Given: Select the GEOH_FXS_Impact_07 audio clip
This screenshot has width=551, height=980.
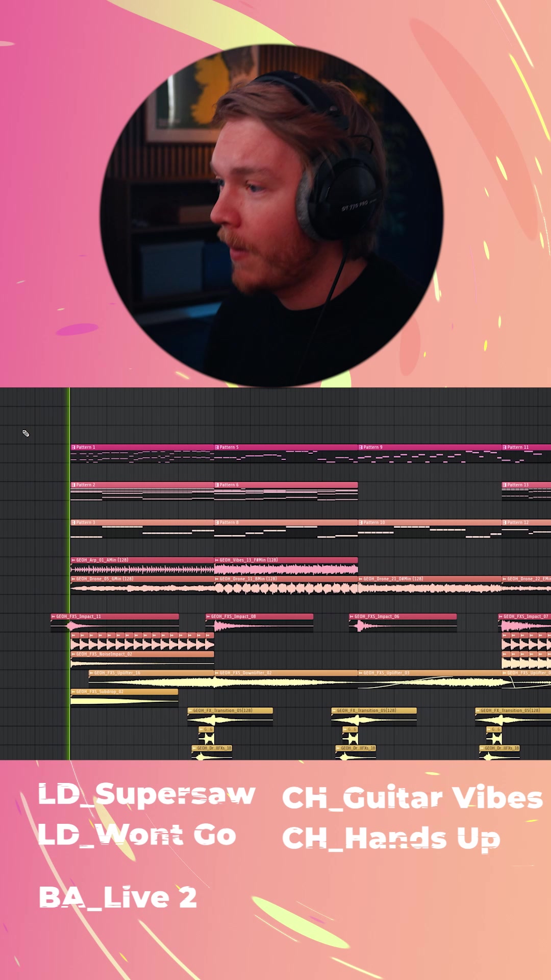Looking at the screenshot, I should (524, 623).
